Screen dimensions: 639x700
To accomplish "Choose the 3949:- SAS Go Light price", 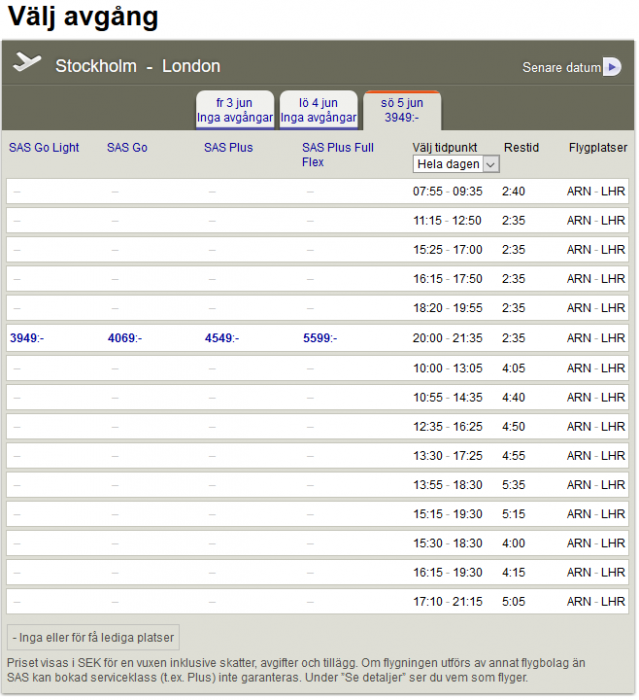I will (27, 338).
